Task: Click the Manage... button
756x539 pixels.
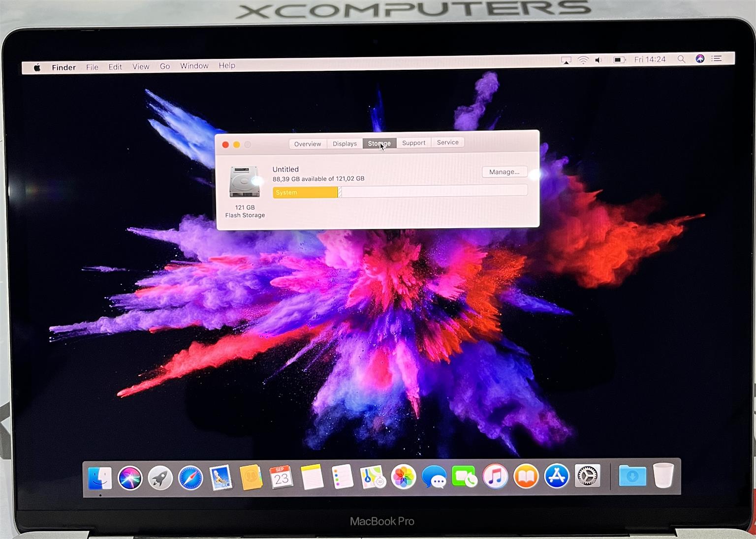Action: tap(504, 172)
